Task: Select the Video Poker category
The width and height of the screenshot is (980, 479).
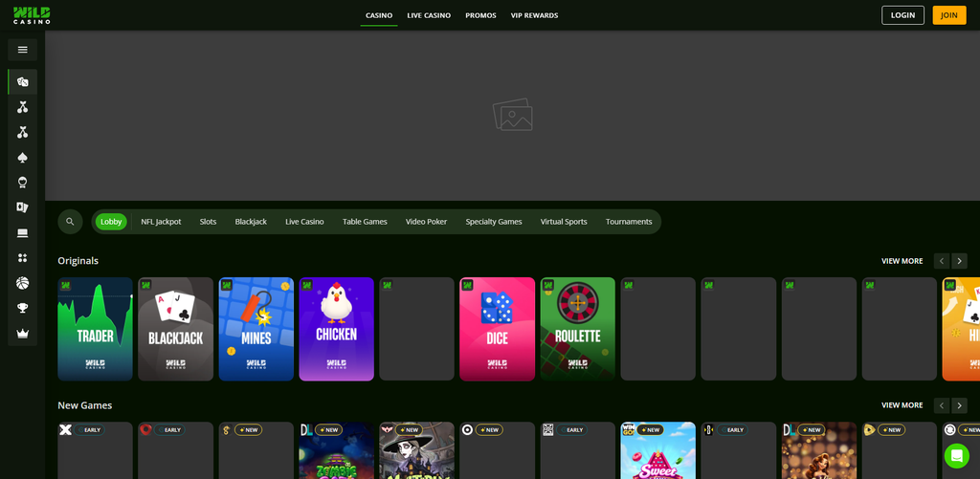Action: [x=426, y=222]
